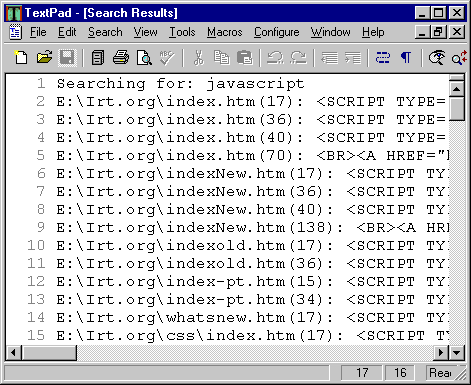Click the Copy documents icon
Viewport: 471px width, 385px height.
tap(221, 58)
